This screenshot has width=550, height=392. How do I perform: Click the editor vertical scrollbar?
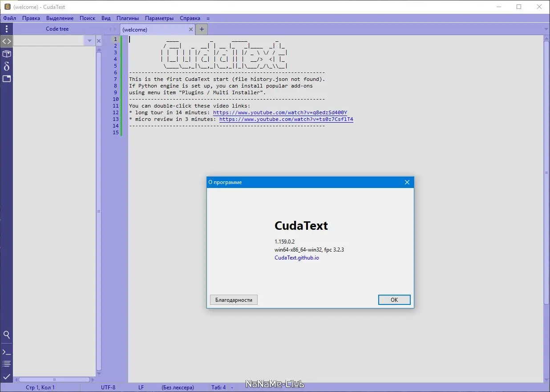pyautogui.click(x=546, y=173)
